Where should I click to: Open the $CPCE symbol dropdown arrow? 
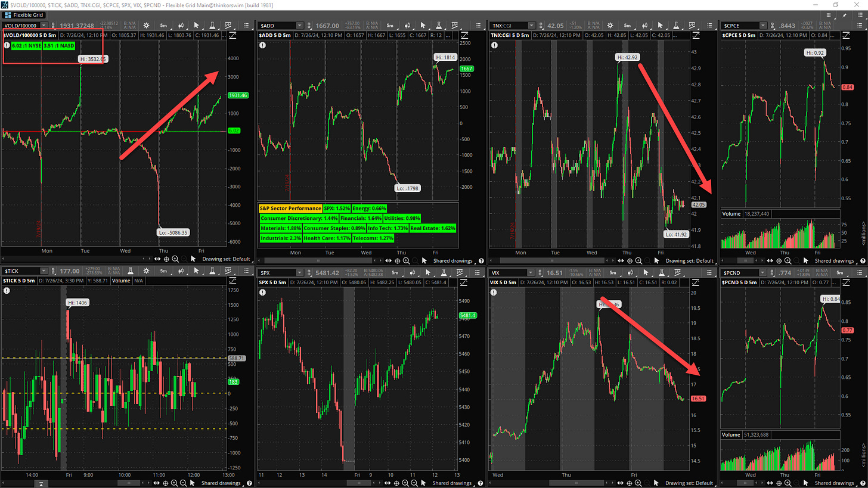coord(765,26)
